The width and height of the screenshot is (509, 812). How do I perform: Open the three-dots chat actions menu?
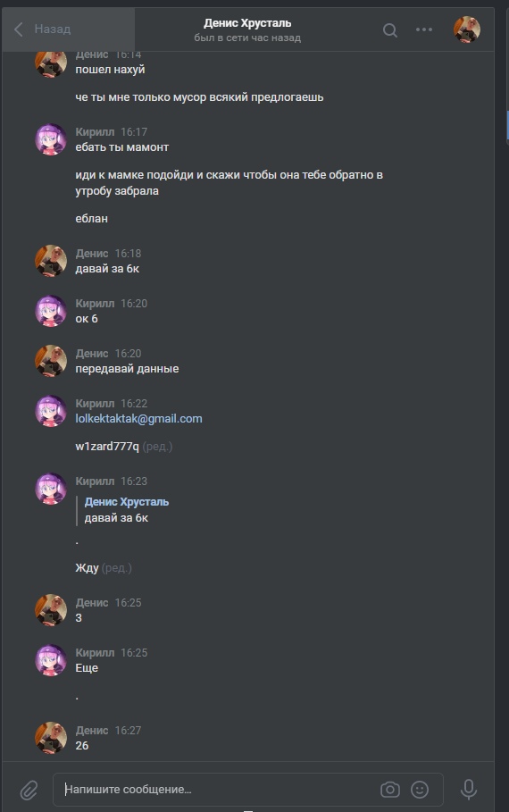pyautogui.click(x=423, y=29)
